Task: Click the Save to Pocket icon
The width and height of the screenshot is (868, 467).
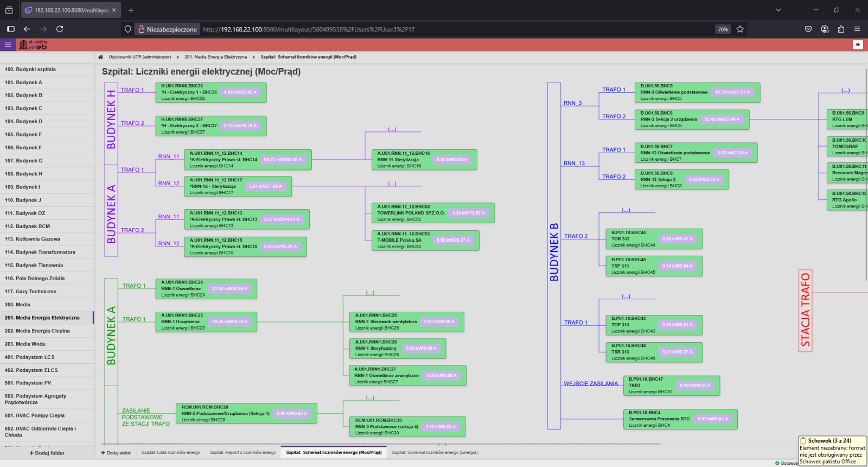Action: point(808,29)
